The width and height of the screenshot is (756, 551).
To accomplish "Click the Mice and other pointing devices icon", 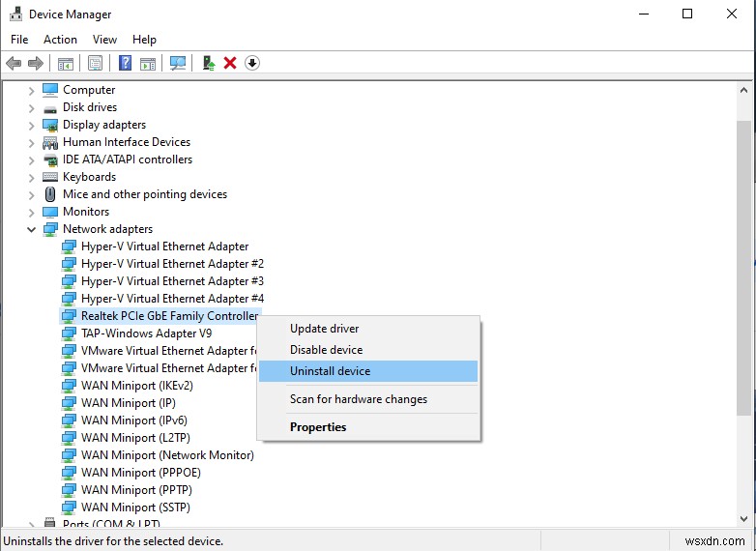I will pyautogui.click(x=50, y=194).
